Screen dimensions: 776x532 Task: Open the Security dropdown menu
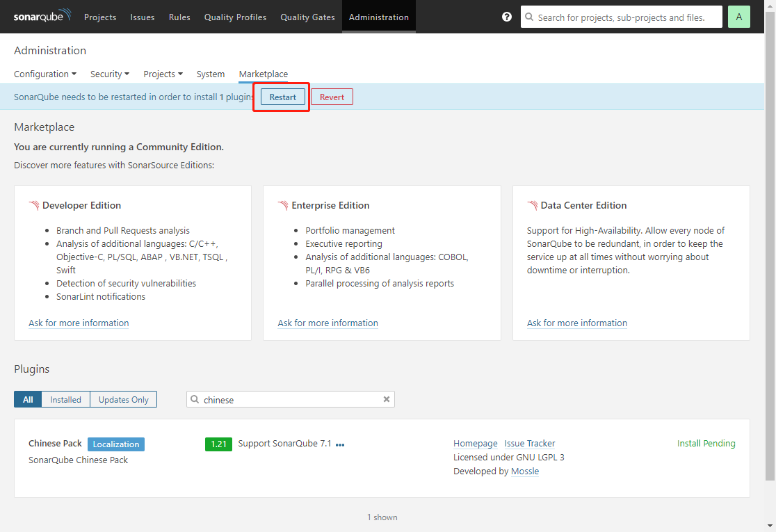click(110, 74)
